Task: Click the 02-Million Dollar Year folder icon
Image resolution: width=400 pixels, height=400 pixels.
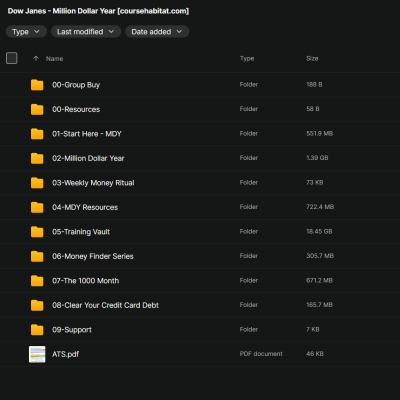Action: (x=37, y=158)
